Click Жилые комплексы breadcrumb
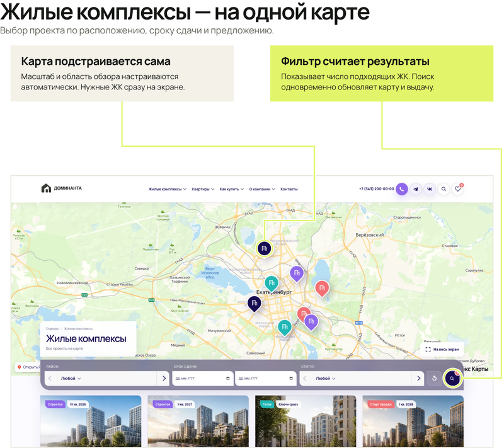This screenshot has height=448, width=504. (x=78, y=329)
